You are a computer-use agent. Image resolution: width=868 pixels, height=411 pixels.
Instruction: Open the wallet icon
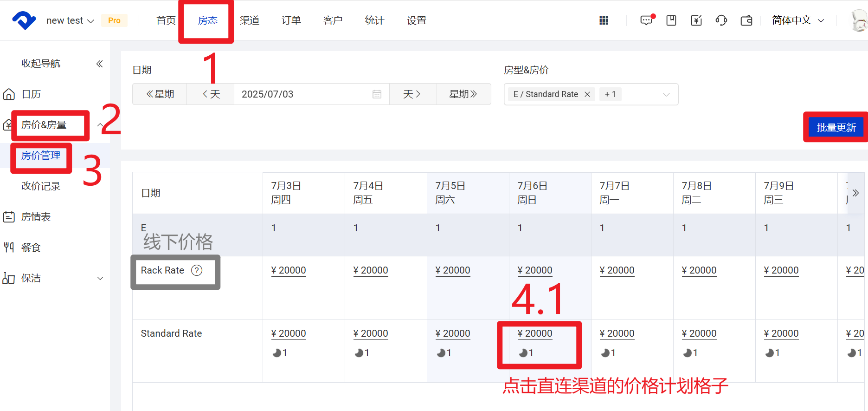point(746,20)
